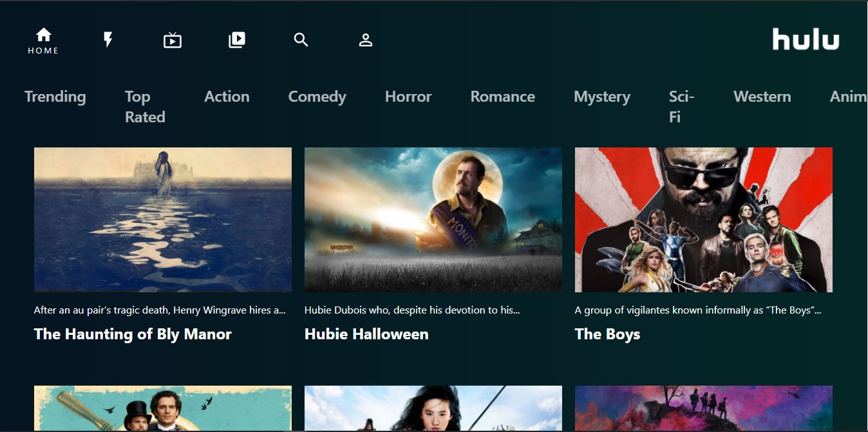The height and width of the screenshot is (432, 868).
Task: Open the account profile icon
Action: click(366, 40)
